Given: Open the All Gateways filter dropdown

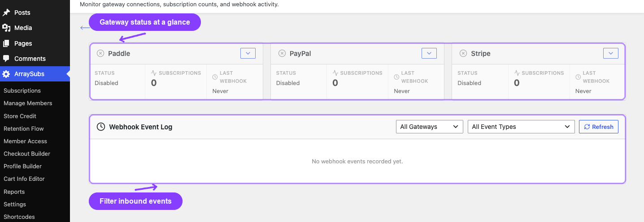Looking at the screenshot, I should click(430, 127).
